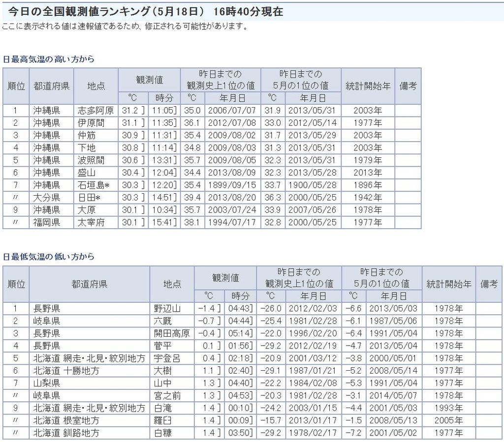Select the 開田高原 location cell

171,333
